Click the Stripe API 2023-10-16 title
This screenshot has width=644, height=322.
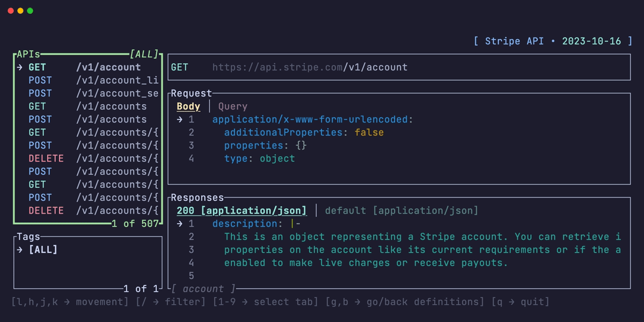[553, 41]
